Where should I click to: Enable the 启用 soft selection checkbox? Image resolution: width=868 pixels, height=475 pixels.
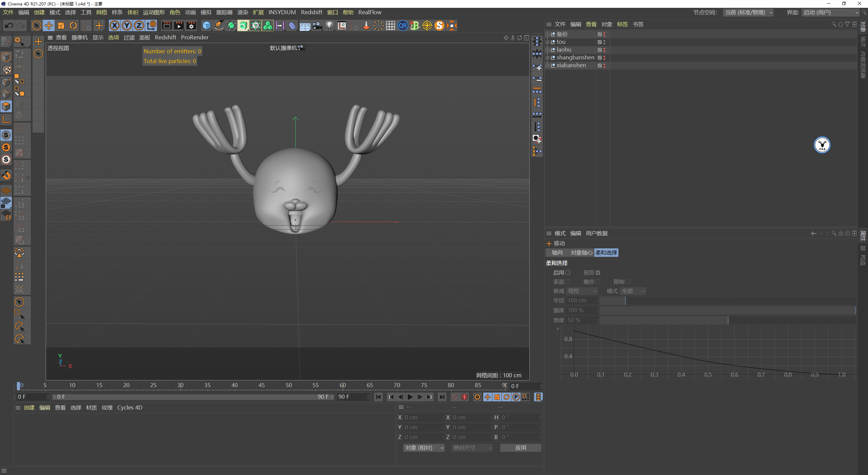point(568,272)
